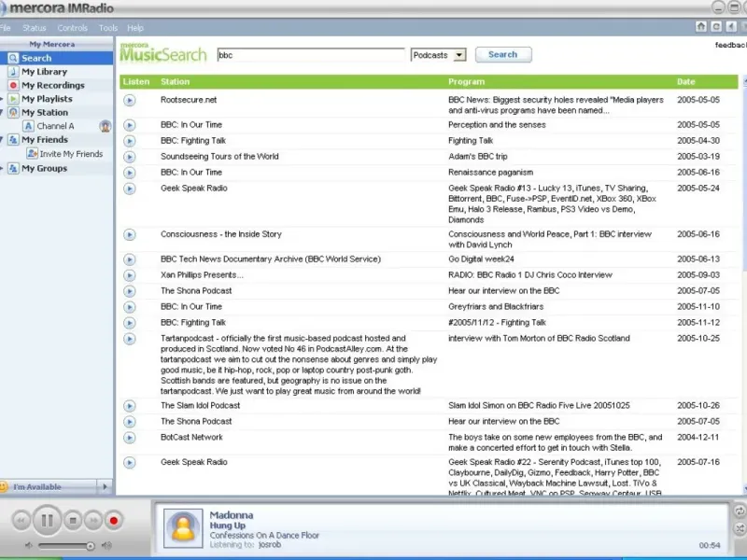Open the Status menu
Viewport: 747px width, 560px height.
point(35,28)
